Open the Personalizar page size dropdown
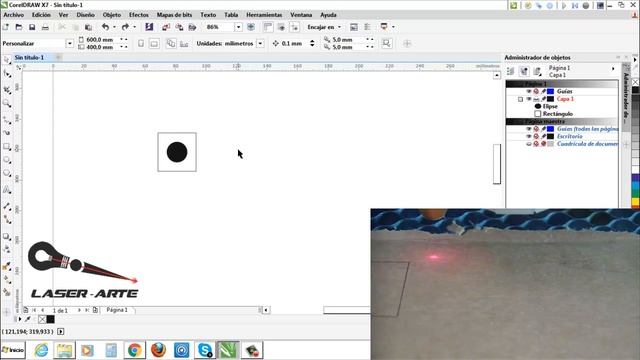Viewport: 640px width, 360px height. [69, 43]
